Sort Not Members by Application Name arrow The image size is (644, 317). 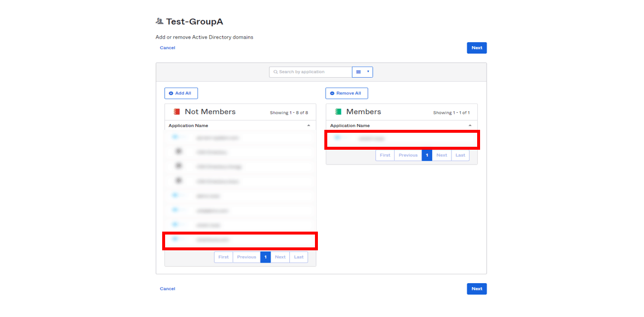(x=309, y=126)
